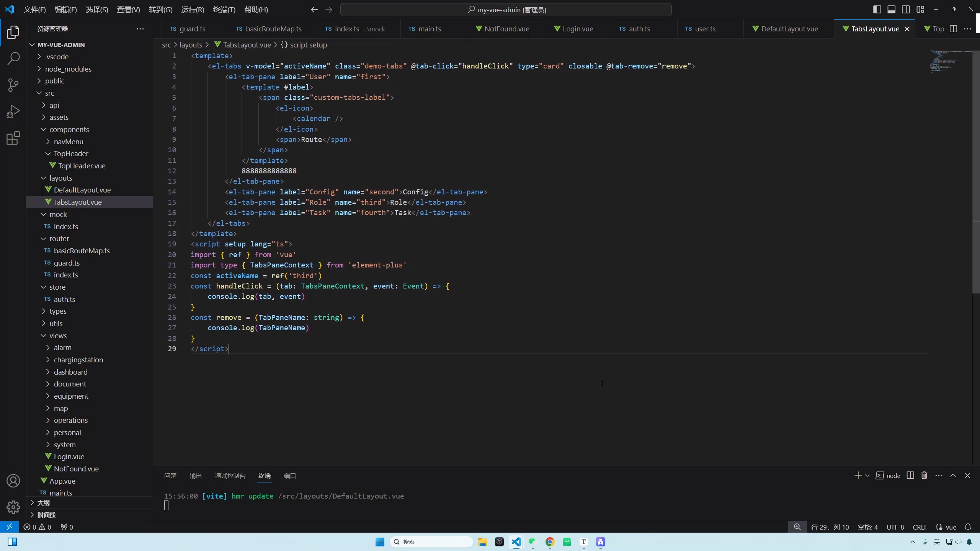This screenshot has width=980, height=551.
Task: Split the editor to the right
Action: (954, 29)
